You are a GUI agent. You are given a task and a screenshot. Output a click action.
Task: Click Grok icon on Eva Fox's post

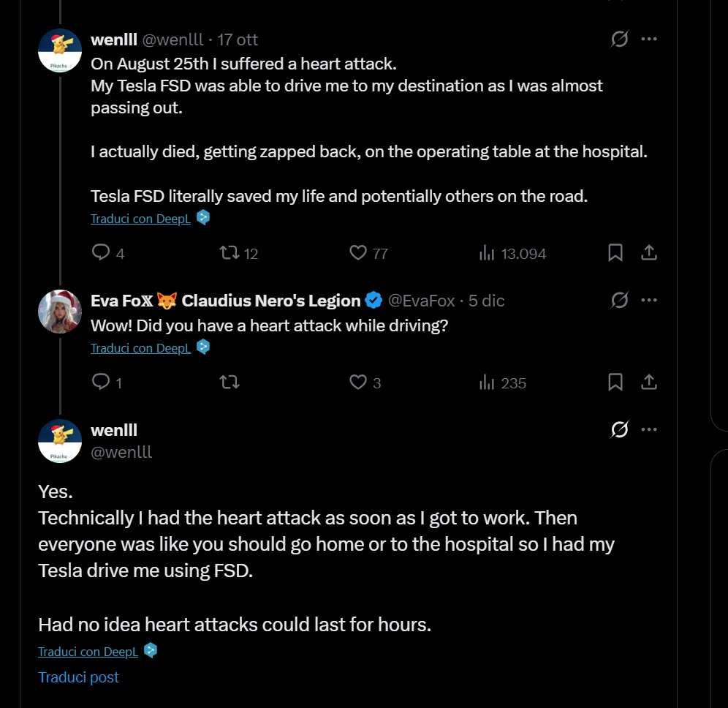click(x=619, y=300)
